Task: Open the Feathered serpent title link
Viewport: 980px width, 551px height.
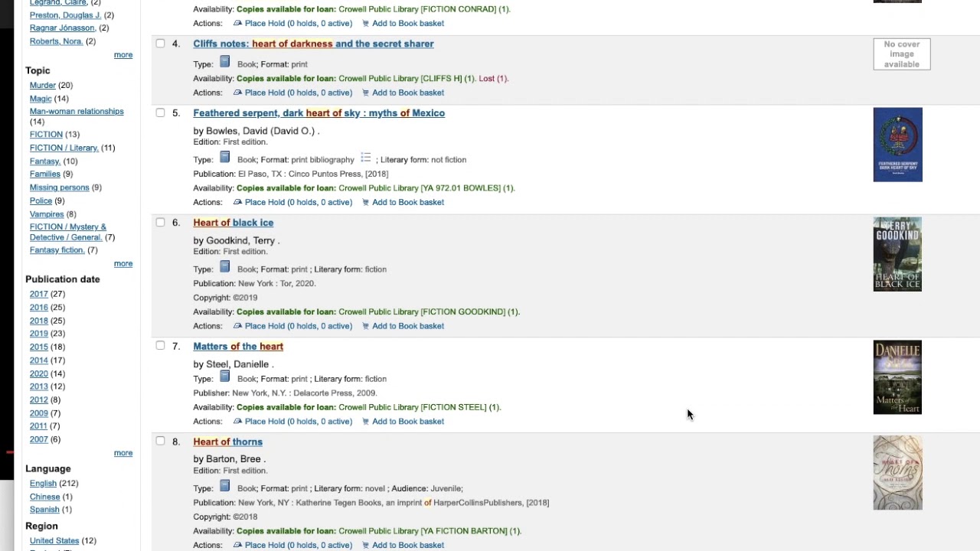Action: pyautogui.click(x=318, y=113)
